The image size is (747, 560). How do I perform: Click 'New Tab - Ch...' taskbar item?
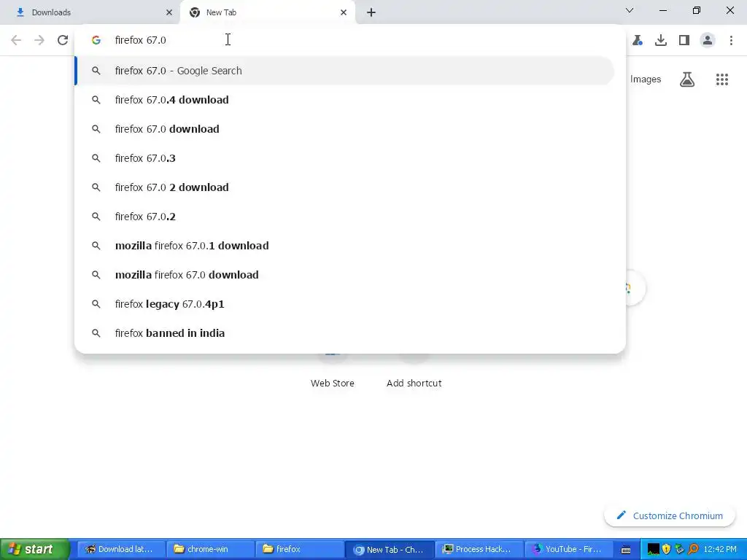click(x=390, y=549)
